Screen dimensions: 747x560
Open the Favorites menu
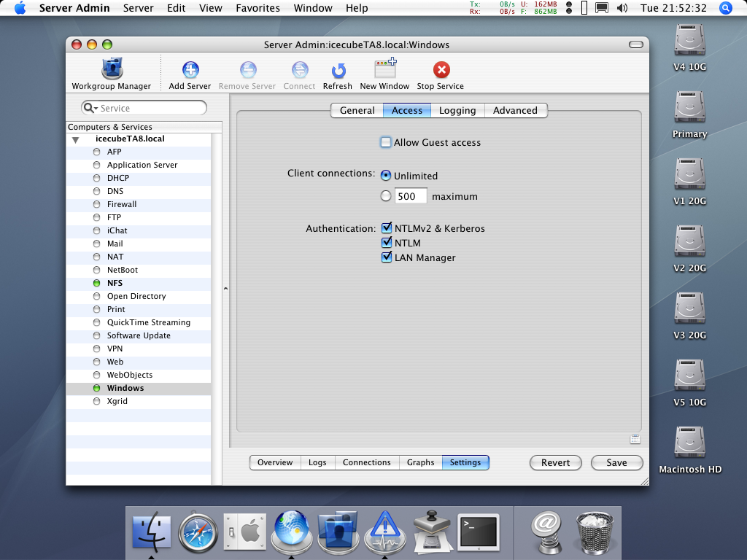point(258,8)
